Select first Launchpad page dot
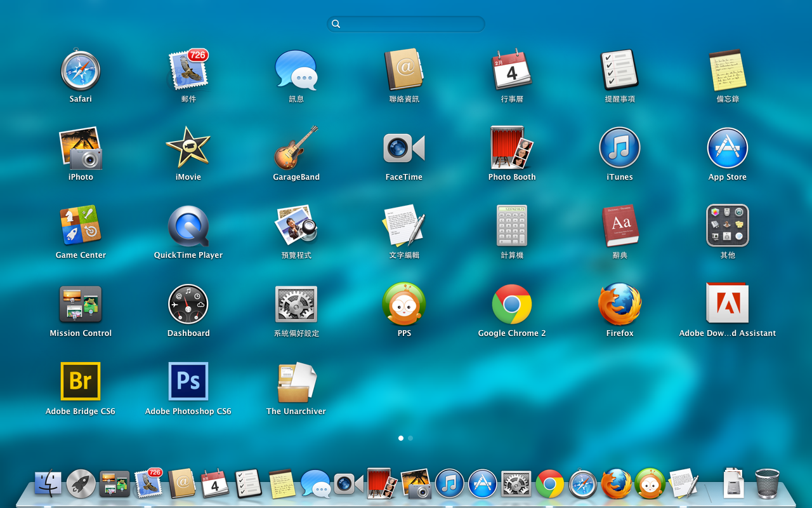The width and height of the screenshot is (812, 508). pyautogui.click(x=401, y=438)
